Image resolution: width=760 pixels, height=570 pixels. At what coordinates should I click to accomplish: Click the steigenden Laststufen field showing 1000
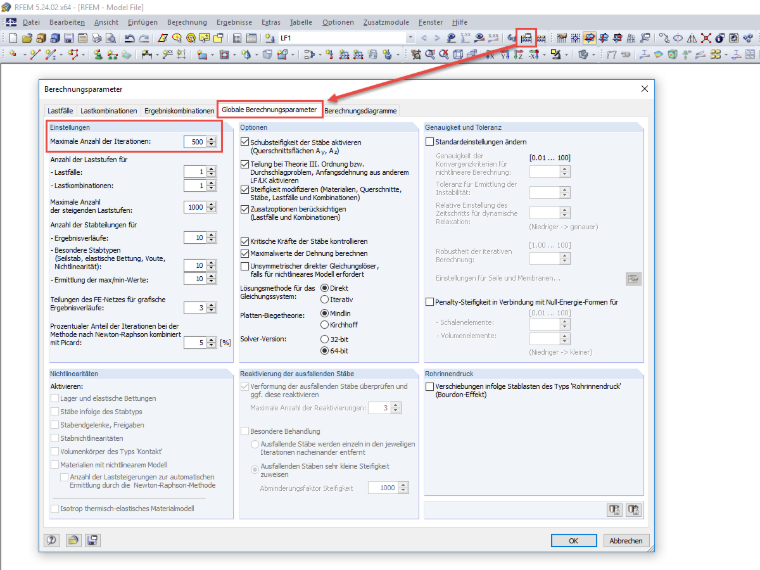click(x=195, y=207)
